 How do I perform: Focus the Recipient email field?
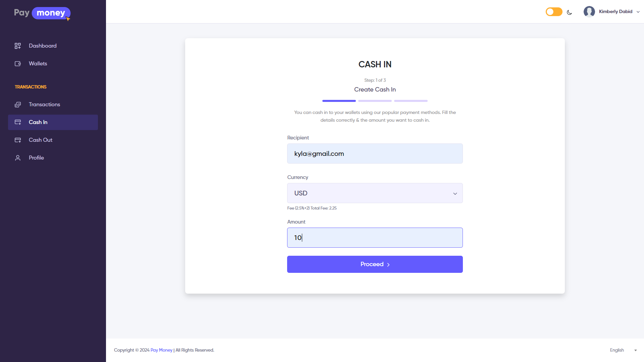click(375, 154)
